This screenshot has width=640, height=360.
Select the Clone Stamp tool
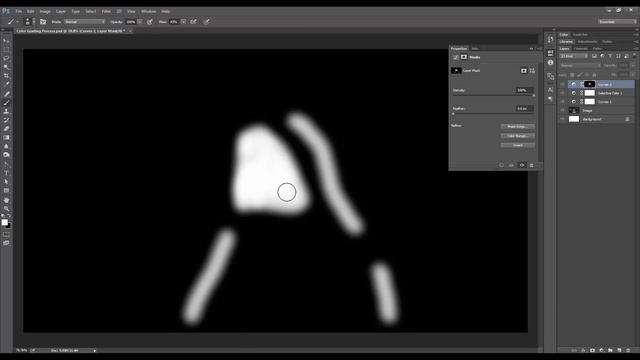tap(6, 111)
